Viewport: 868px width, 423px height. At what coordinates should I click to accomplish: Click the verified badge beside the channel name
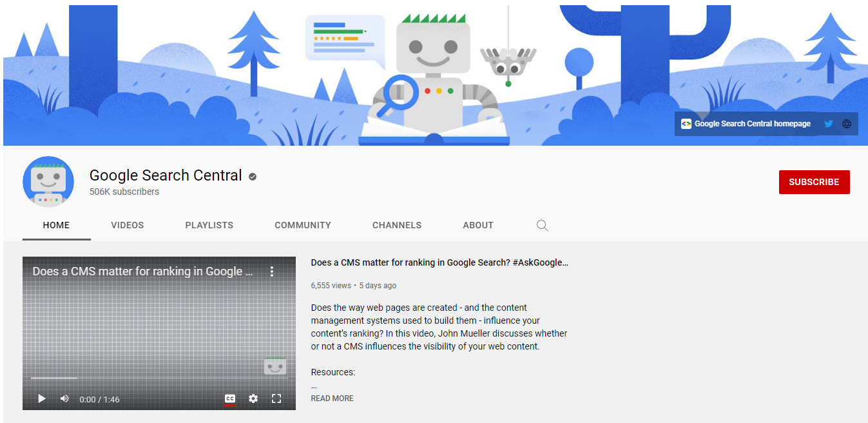point(253,176)
